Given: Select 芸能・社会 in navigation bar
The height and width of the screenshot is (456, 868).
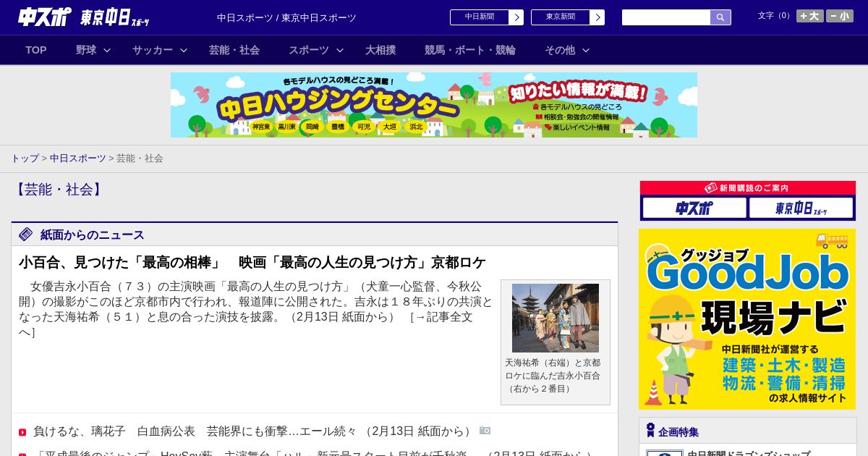Looking at the screenshot, I should tap(234, 50).
